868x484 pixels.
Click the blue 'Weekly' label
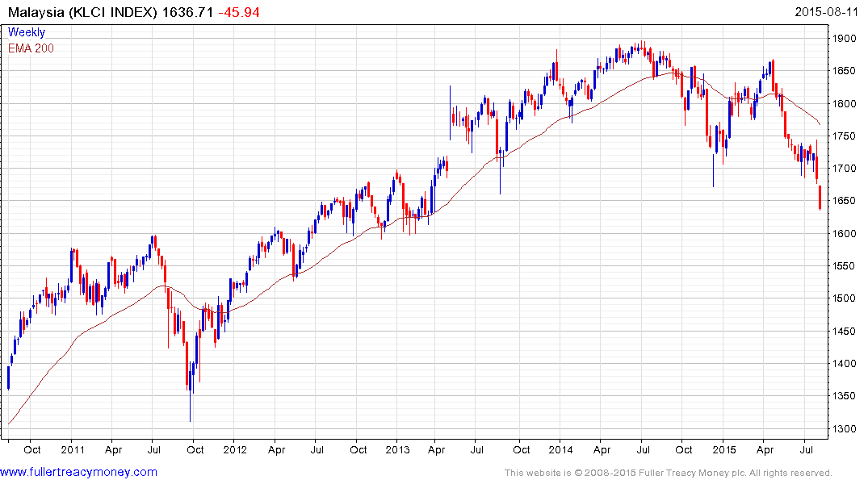[27, 32]
